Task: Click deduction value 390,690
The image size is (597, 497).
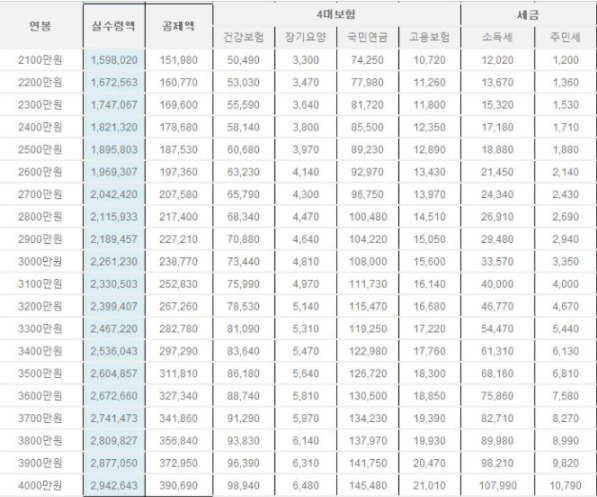Action: tap(179, 486)
